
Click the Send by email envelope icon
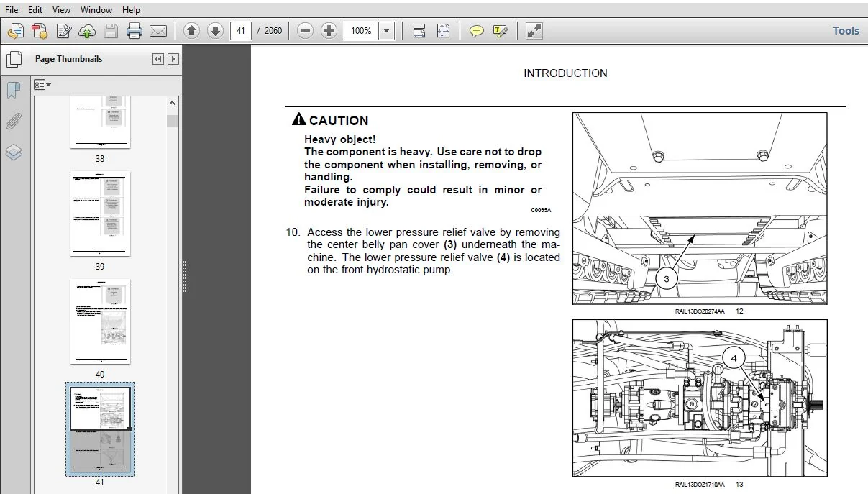(158, 31)
